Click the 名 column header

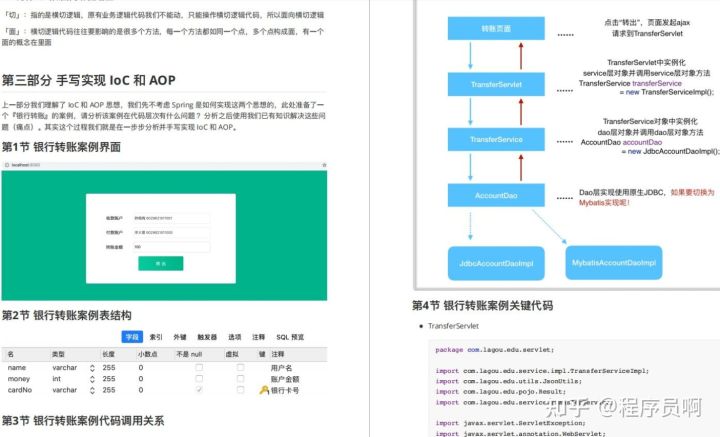click(11, 354)
